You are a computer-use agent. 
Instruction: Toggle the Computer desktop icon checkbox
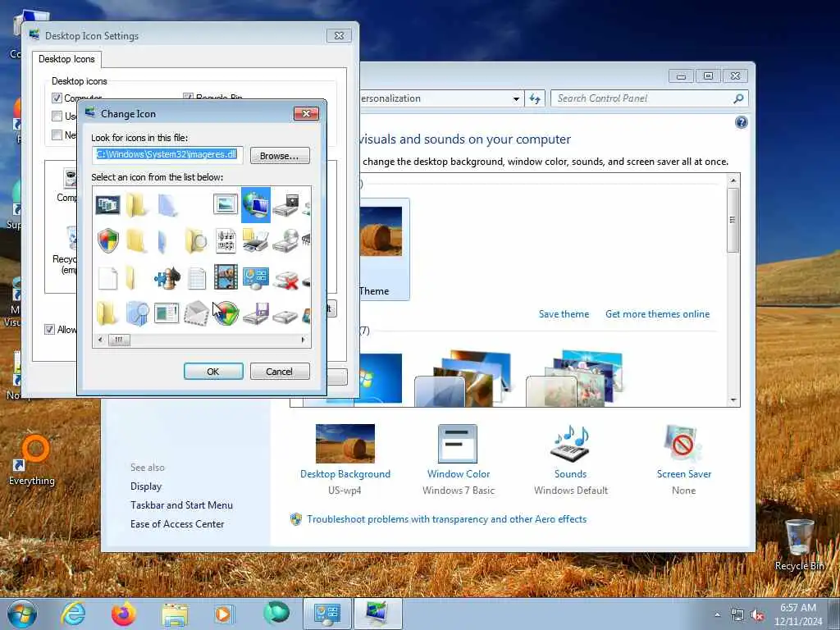point(57,98)
